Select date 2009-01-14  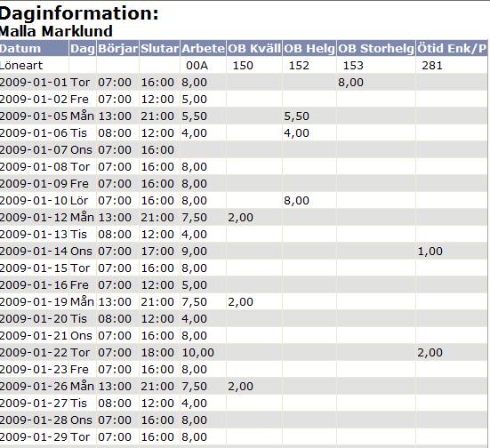coord(34,251)
